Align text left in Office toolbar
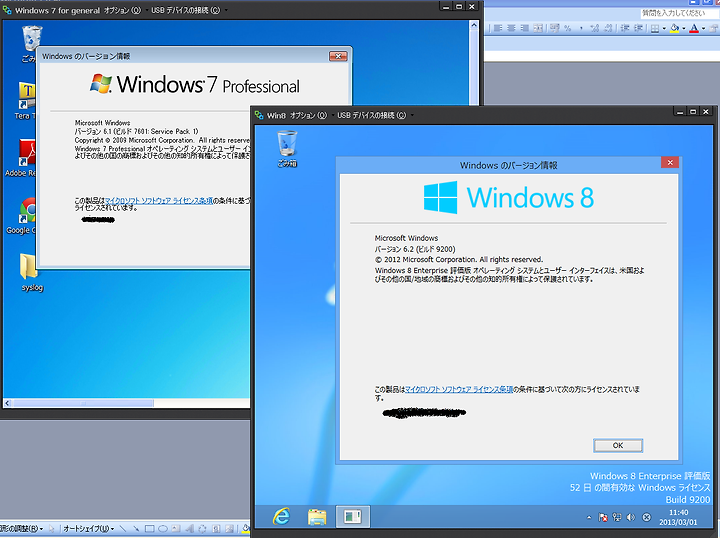Viewport: 720px width, 538px height. point(498,28)
